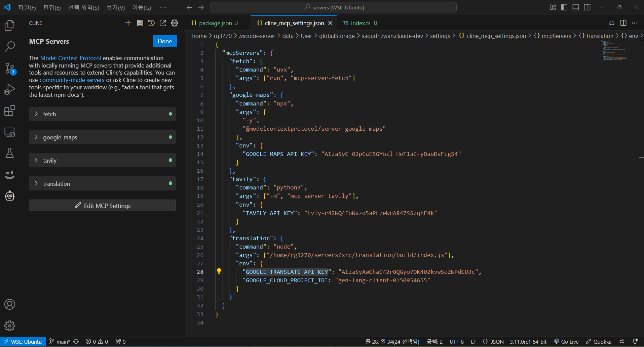Open Cline settings gear icon
Screen dimensions: 644x347
175,23
